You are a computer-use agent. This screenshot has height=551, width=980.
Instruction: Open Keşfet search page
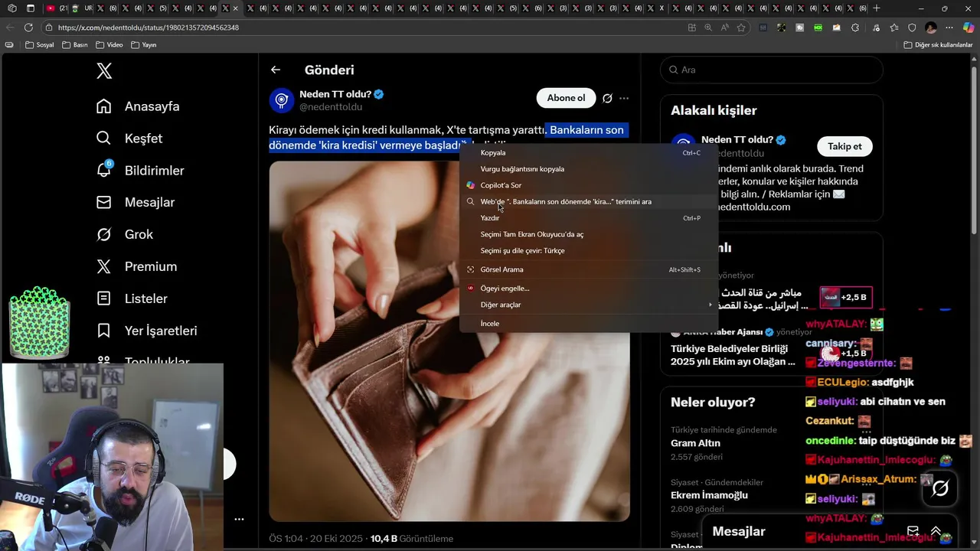pos(129,139)
